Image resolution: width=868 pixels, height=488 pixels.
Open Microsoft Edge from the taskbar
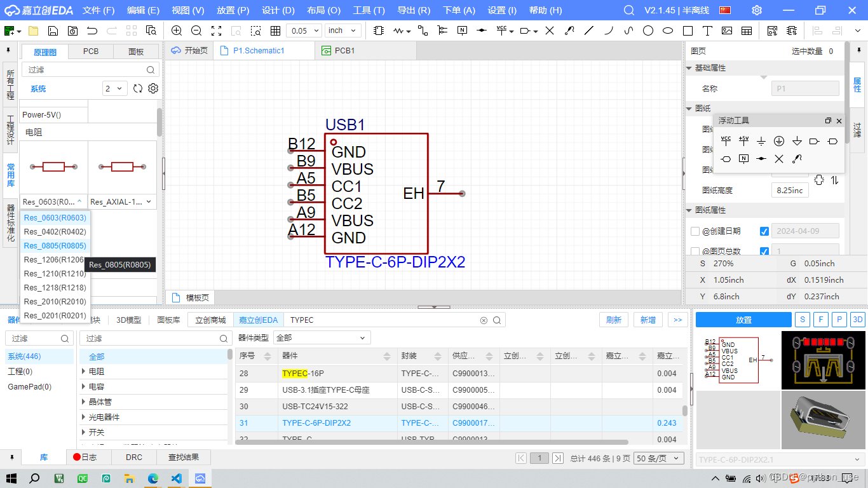[153, 478]
